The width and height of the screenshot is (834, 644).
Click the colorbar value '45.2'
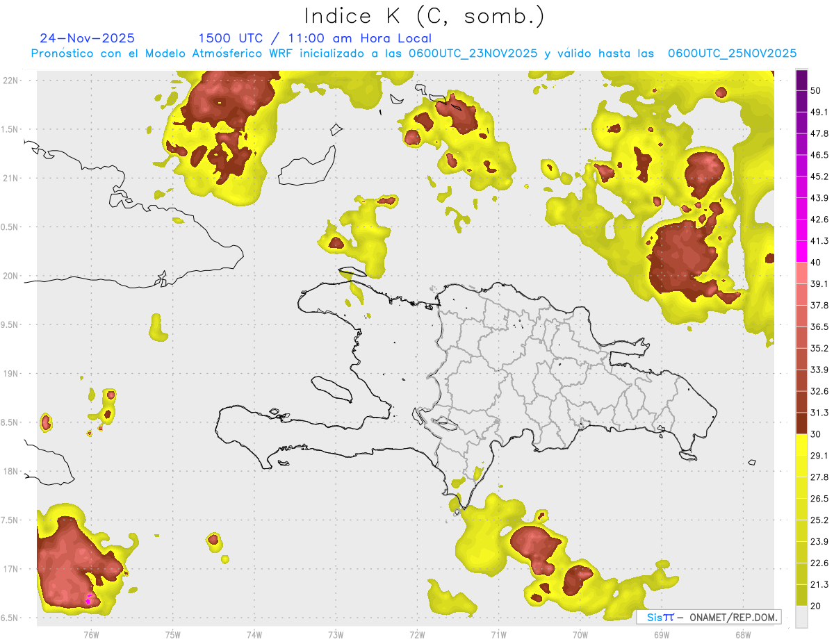pyautogui.click(x=819, y=176)
